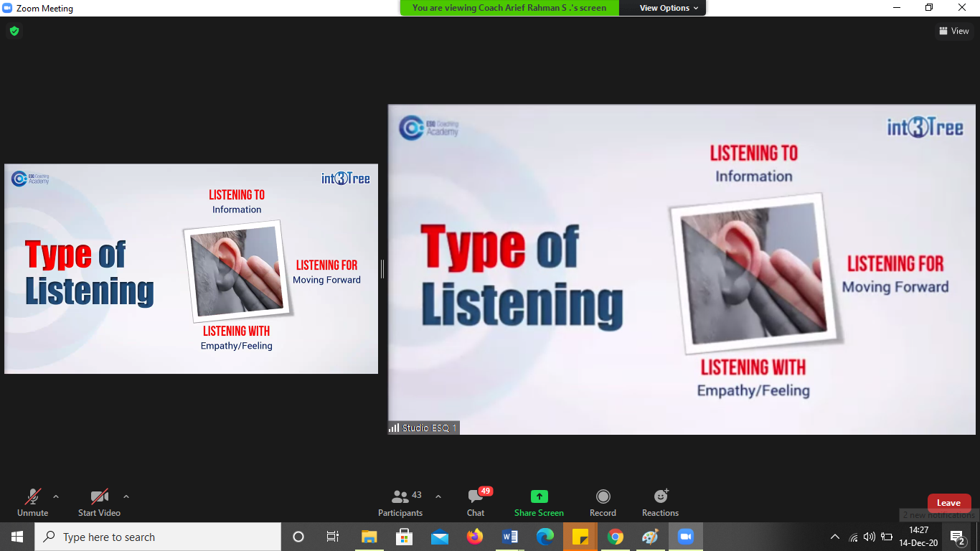
Task: Open the View layout menu
Action: [953, 31]
